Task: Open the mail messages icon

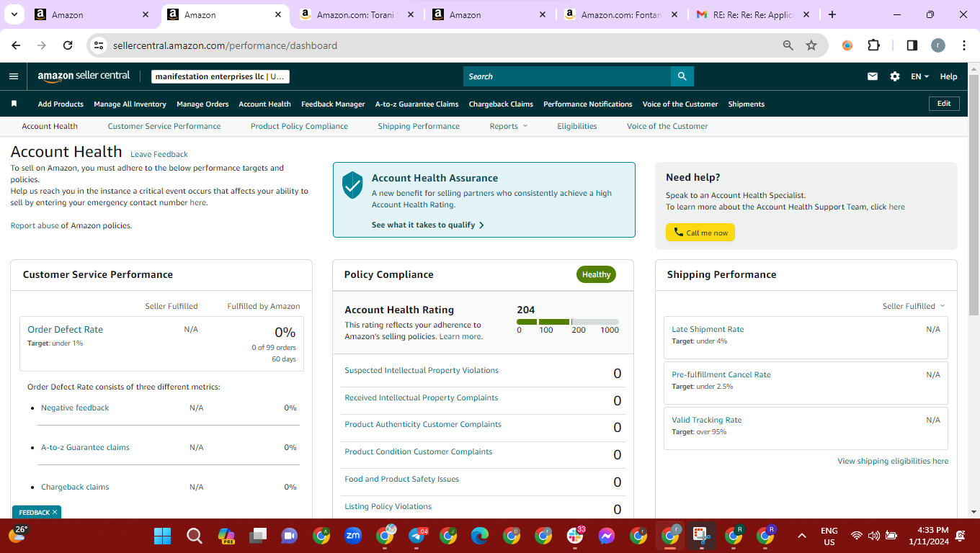Action: (x=873, y=76)
